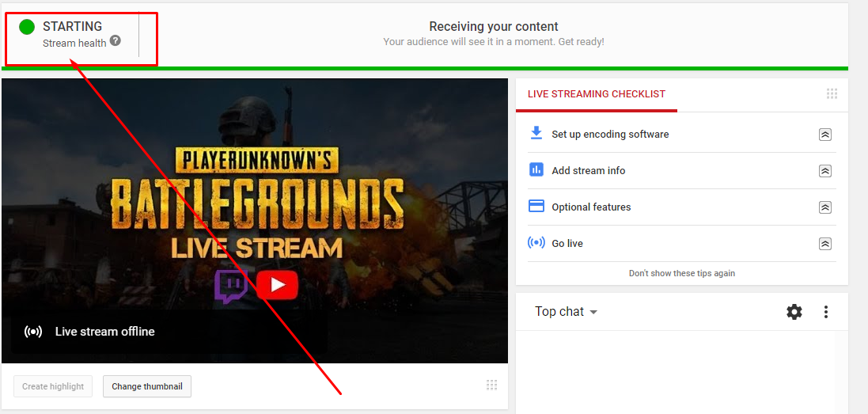Click the Set up encoding software label
The image size is (868, 414).
pos(610,134)
